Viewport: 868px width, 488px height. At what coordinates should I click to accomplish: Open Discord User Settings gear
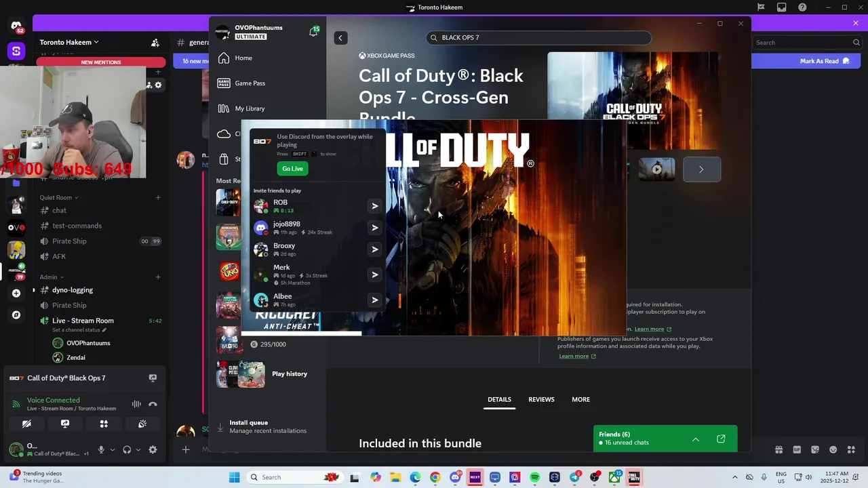coord(153,450)
